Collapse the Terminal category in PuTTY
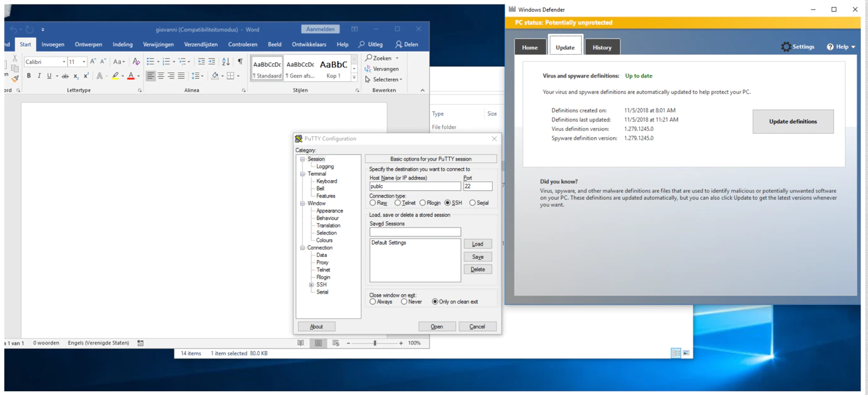Screen dimensions: 868x395 click(x=302, y=174)
